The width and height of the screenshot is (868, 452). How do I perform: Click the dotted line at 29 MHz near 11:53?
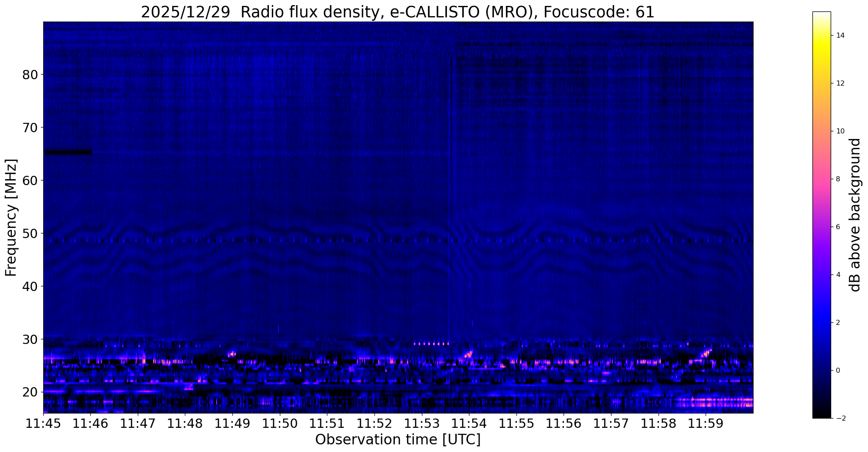[x=431, y=344]
